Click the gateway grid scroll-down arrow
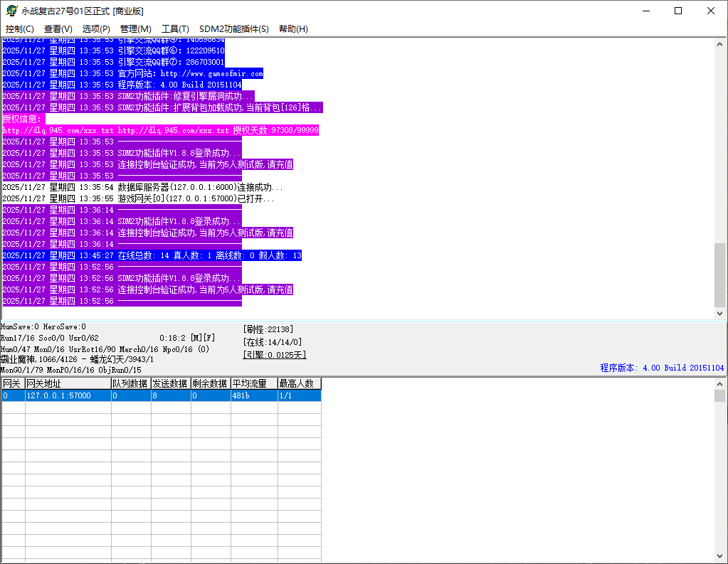Viewport: 728px width, 564px height. [720, 556]
